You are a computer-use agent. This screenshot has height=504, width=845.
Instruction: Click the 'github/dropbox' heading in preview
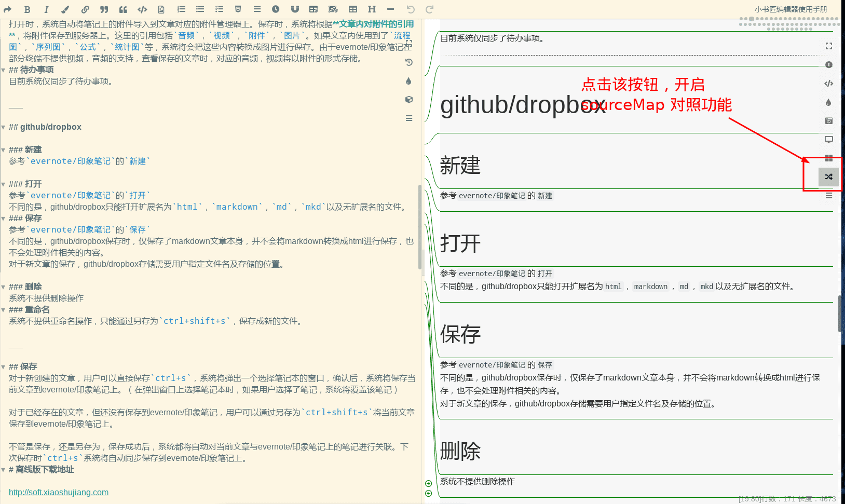[523, 104]
